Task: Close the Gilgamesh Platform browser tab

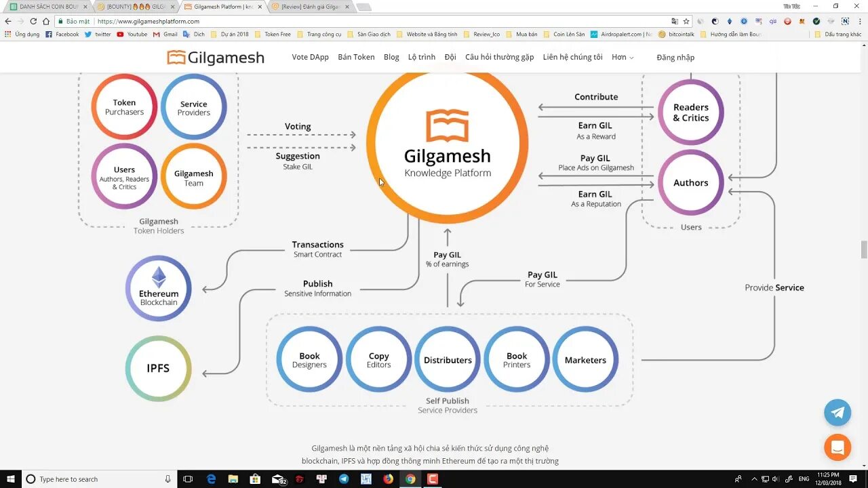Action: tap(260, 7)
